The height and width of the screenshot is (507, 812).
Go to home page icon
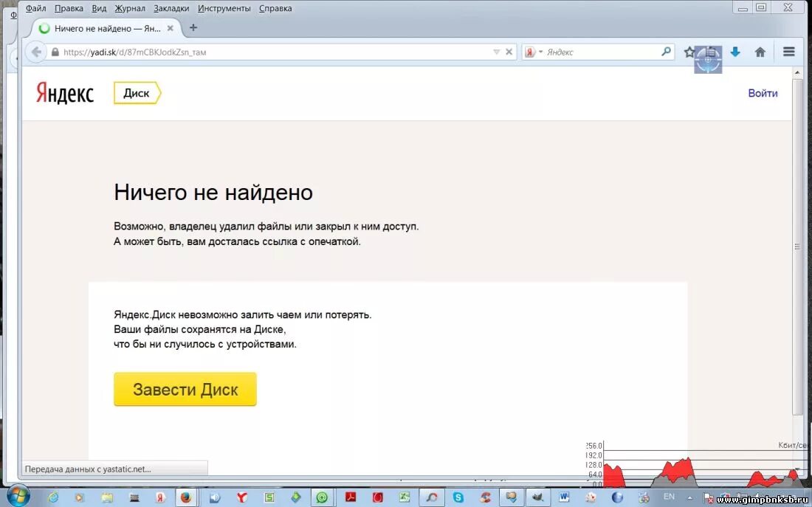[760, 52]
